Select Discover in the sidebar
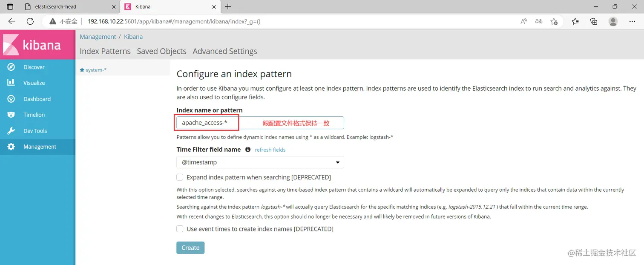This screenshot has height=265, width=644. tap(37, 67)
